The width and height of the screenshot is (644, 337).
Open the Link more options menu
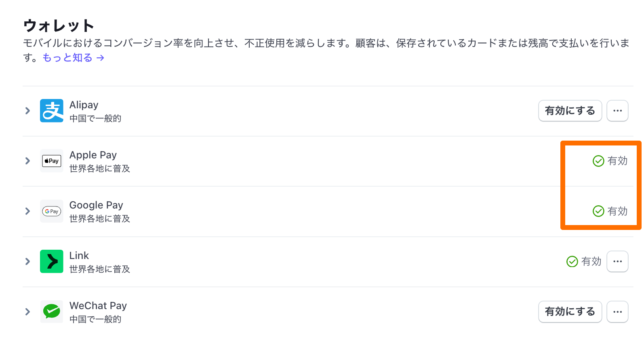tap(617, 261)
